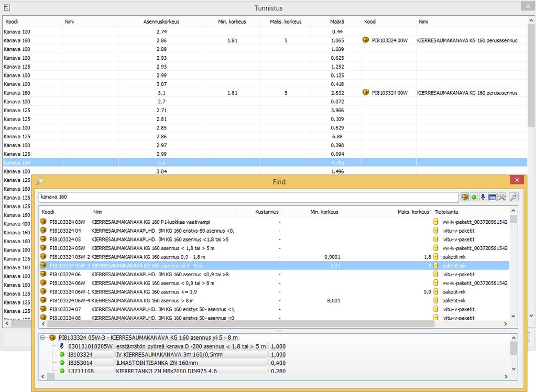Click the magnifier search button in Find

[513, 197]
